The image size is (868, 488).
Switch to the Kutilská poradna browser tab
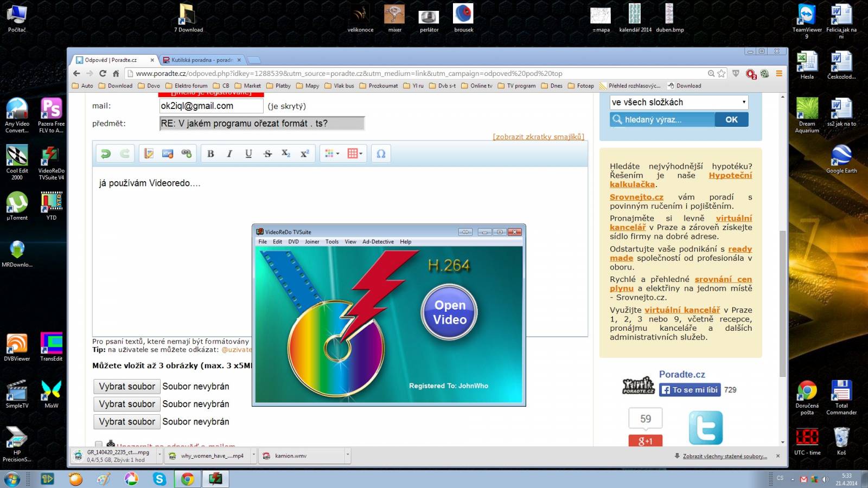[201, 60]
